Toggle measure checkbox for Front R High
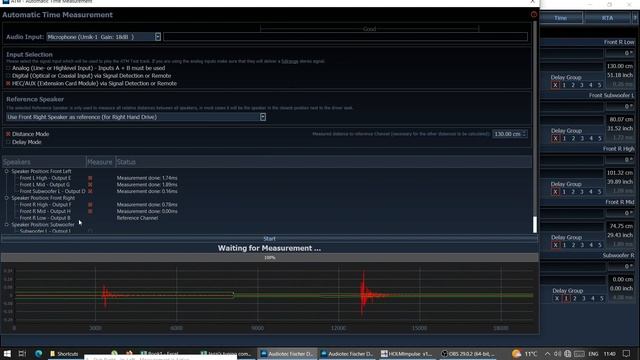The height and width of the screenshot is (360, 640). tap(90, 205)
